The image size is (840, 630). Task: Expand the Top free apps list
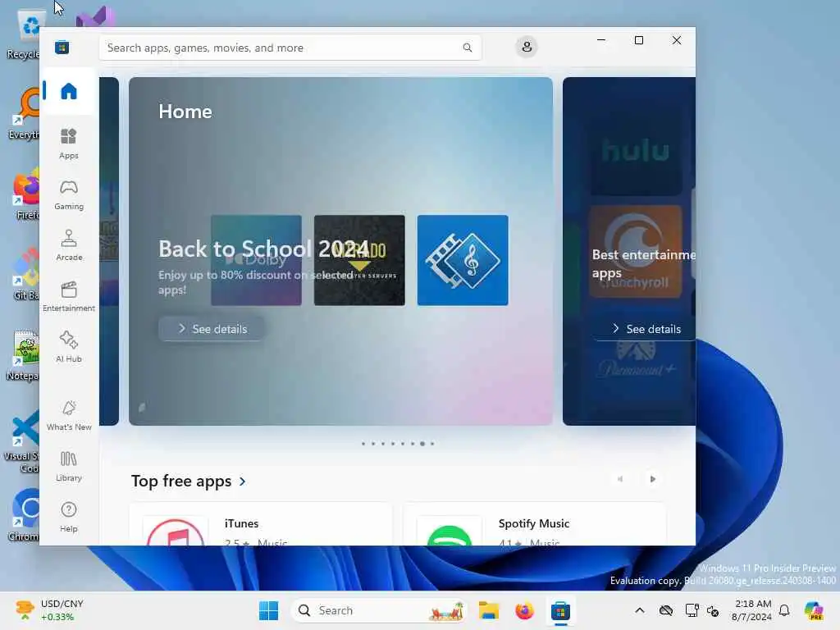tap(189, 481)
